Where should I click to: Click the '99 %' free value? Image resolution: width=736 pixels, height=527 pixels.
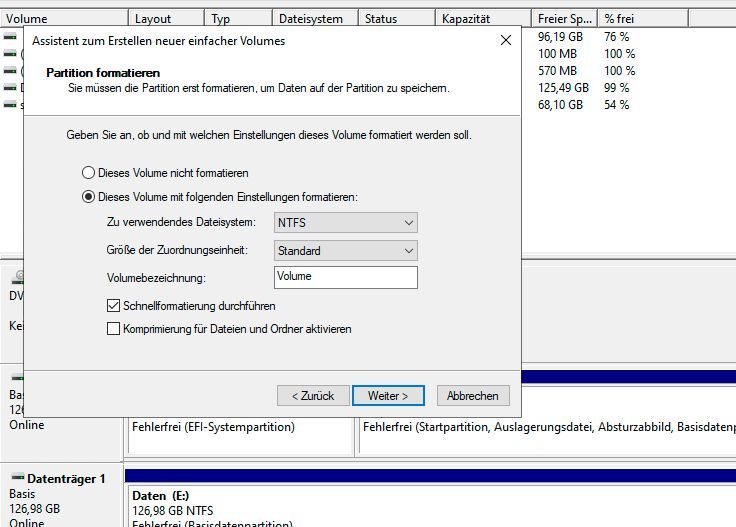(616, 88)
